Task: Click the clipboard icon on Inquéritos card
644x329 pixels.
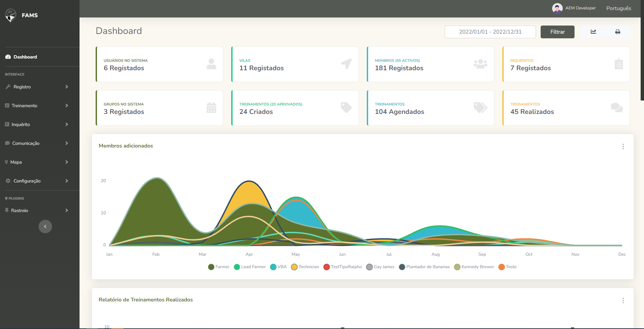Action: click(618, 64)
